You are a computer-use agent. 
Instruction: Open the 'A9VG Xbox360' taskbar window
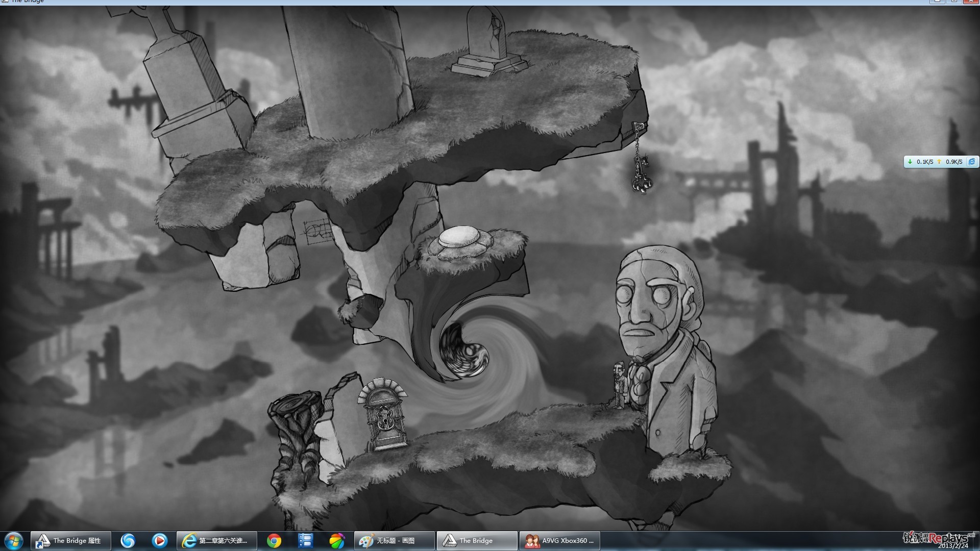[x=559, y=541]
